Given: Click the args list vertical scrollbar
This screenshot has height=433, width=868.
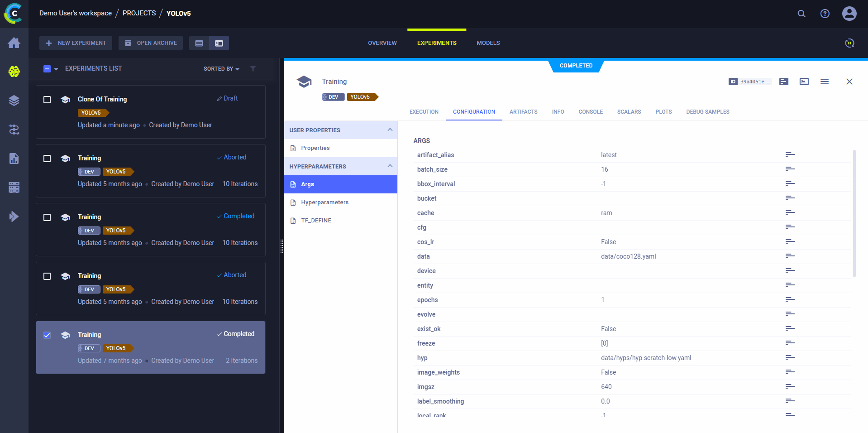Looking at the screenshot, I should pos(854,213).
